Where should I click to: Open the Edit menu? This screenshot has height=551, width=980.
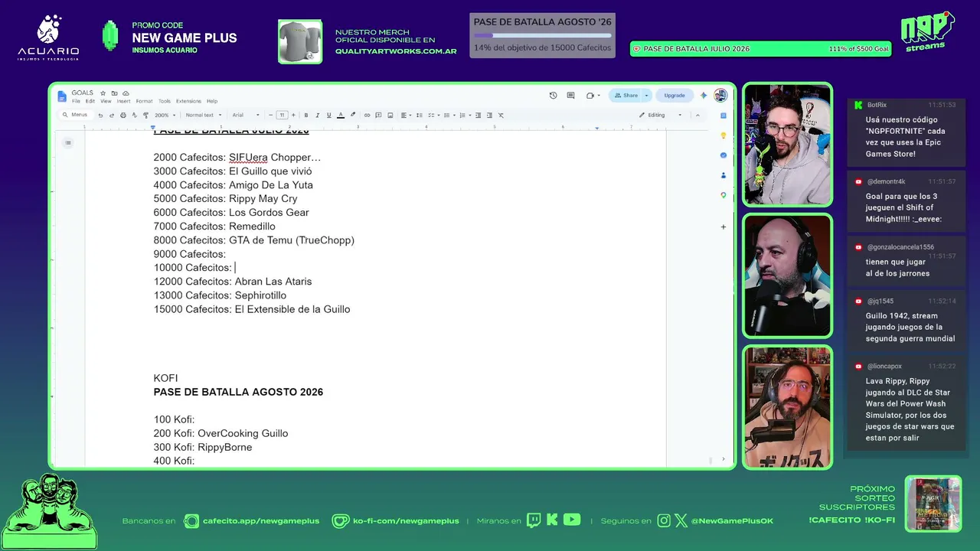pyautogui.click(x=90, y=101)
